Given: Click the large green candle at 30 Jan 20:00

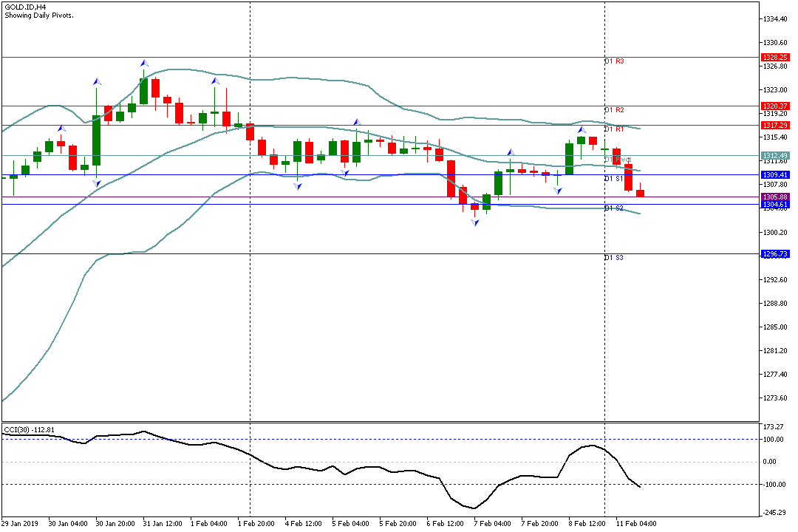Looking at the screenshot, I should pos(96,140).
